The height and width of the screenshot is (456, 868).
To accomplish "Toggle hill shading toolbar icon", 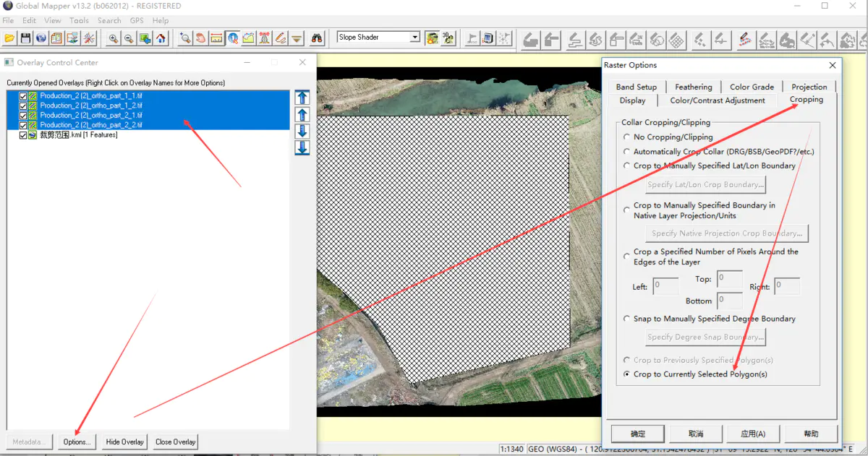I will coord(431,38).
